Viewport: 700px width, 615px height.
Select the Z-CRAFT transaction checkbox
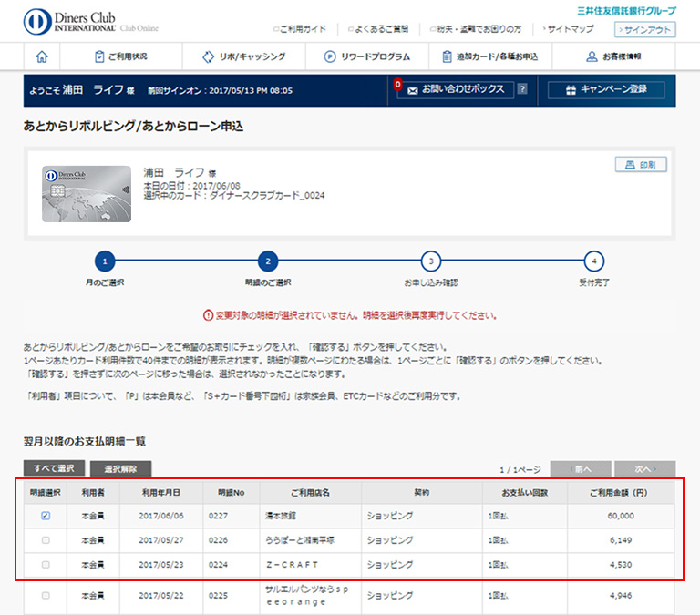click(x=46, y=565)
